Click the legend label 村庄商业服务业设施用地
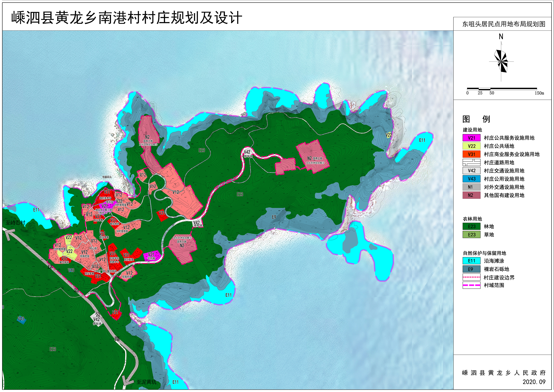The image size is (554, 392). click(x=512, y=154)
